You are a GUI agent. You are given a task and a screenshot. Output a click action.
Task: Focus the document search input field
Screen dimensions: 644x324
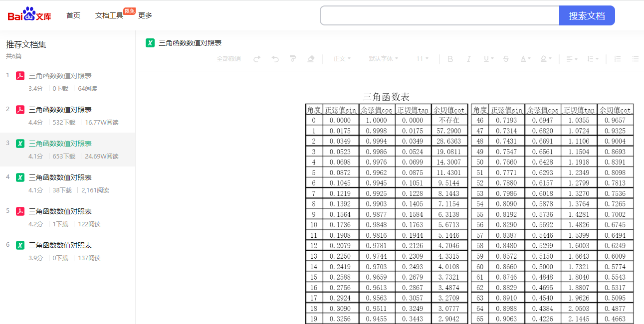[440, 15]
